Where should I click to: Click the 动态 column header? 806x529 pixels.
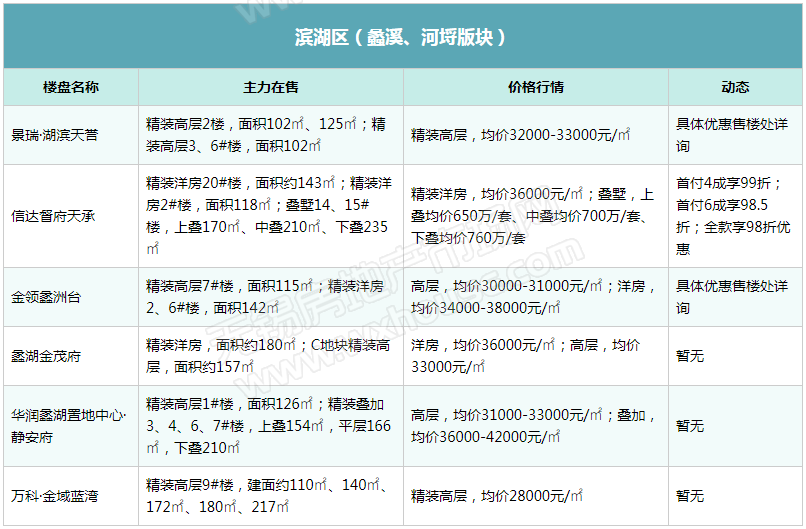pos(735,87)
